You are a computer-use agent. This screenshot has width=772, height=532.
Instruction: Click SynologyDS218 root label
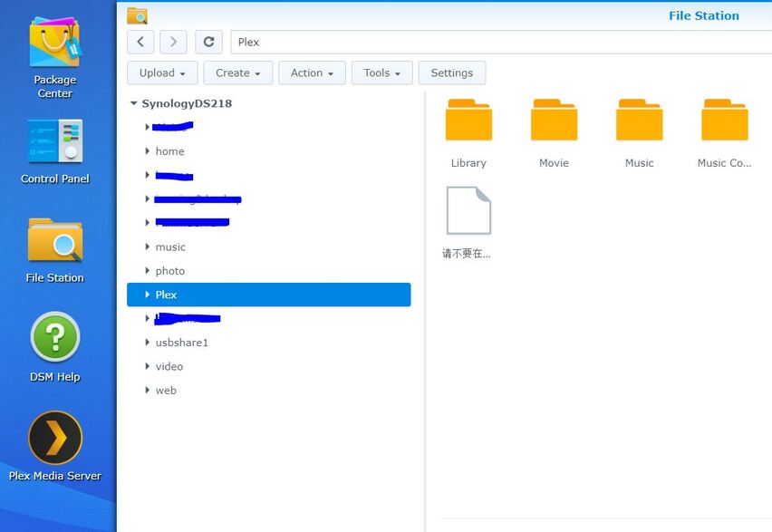click(187, 103)
